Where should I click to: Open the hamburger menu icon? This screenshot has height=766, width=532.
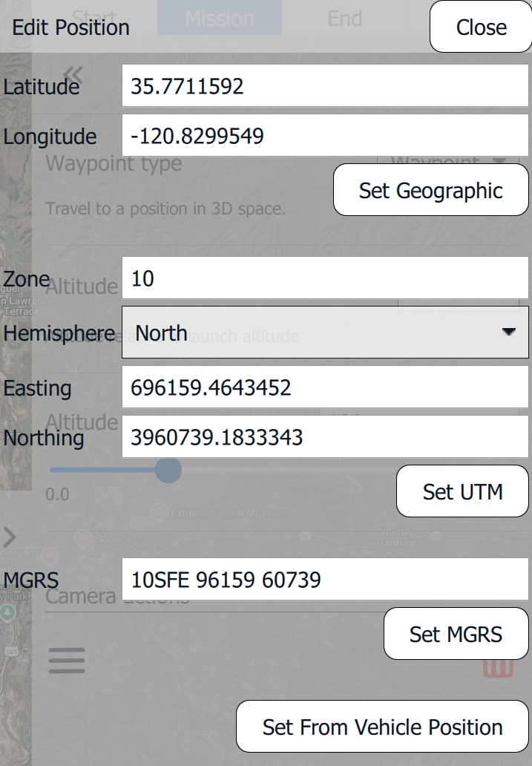click(67, 660)
